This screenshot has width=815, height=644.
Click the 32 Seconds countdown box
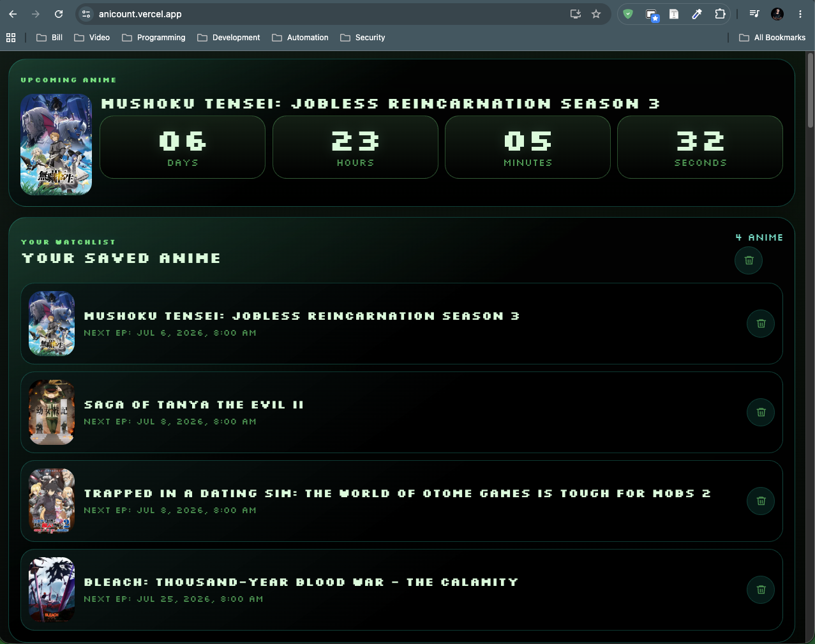click(x=700, y=147)
